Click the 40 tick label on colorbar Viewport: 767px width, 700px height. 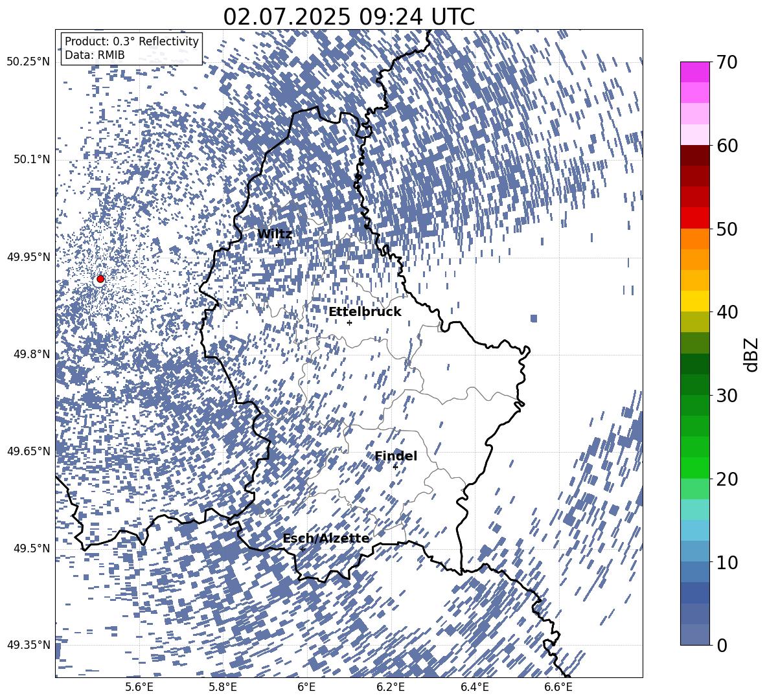coord(727,312)
